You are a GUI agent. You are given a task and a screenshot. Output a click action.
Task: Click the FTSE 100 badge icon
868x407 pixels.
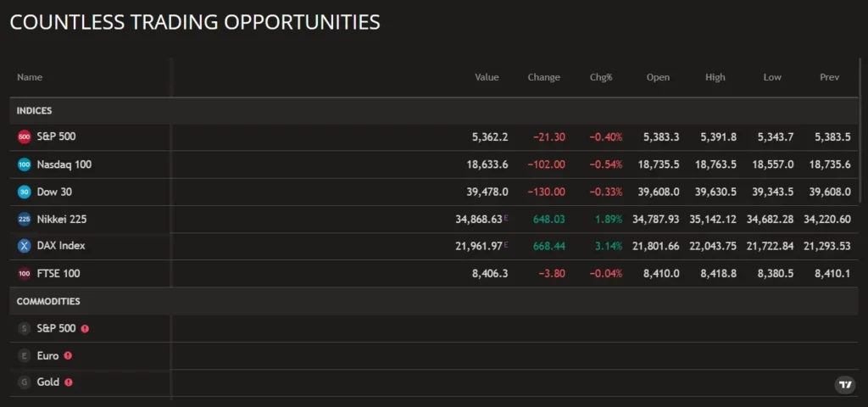point(24,274)
